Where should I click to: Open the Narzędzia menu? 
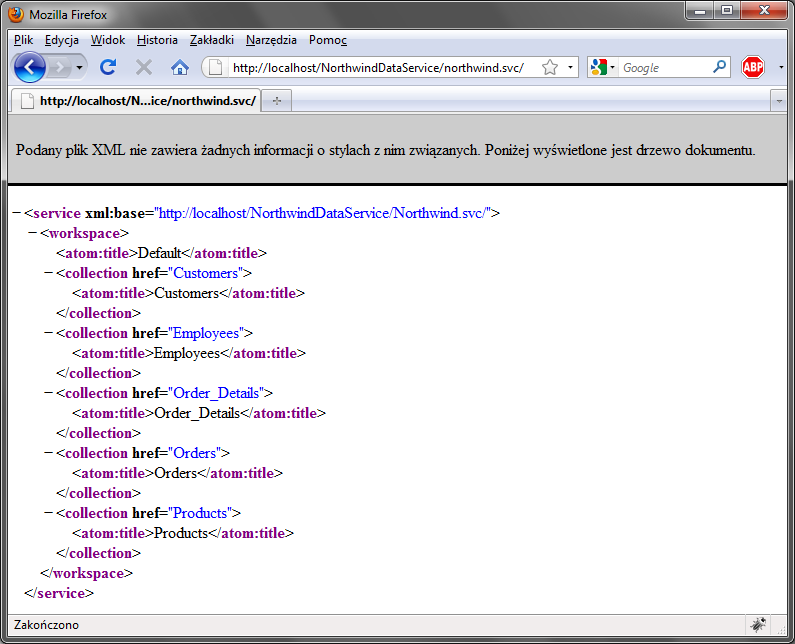(x=271, y=40)
